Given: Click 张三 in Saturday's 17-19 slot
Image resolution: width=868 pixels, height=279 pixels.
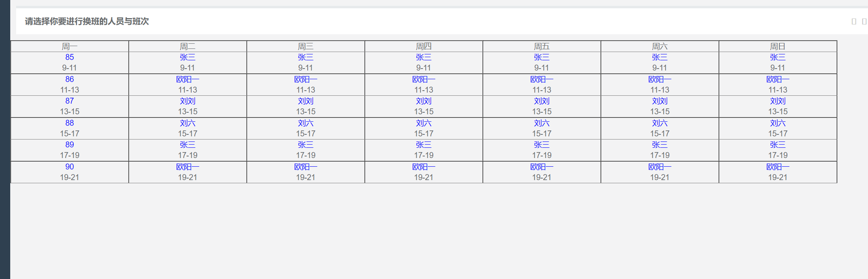Looking at the screenshot, I should point(660,145).
